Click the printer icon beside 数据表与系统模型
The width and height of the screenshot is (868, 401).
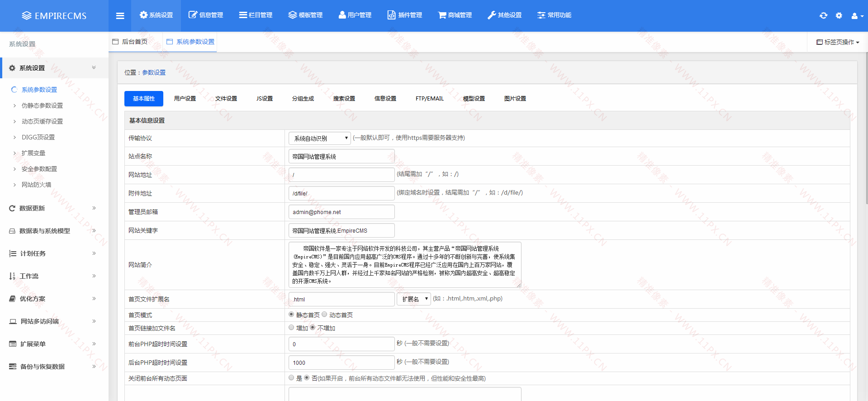click(12, 231)
